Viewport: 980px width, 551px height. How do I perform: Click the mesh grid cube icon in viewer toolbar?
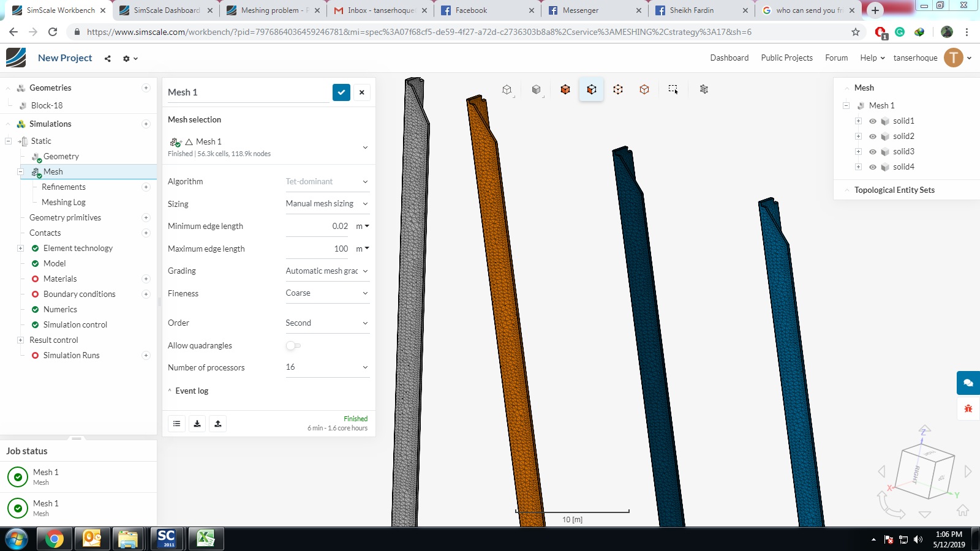pyautogui.click(x=704, y=89)
